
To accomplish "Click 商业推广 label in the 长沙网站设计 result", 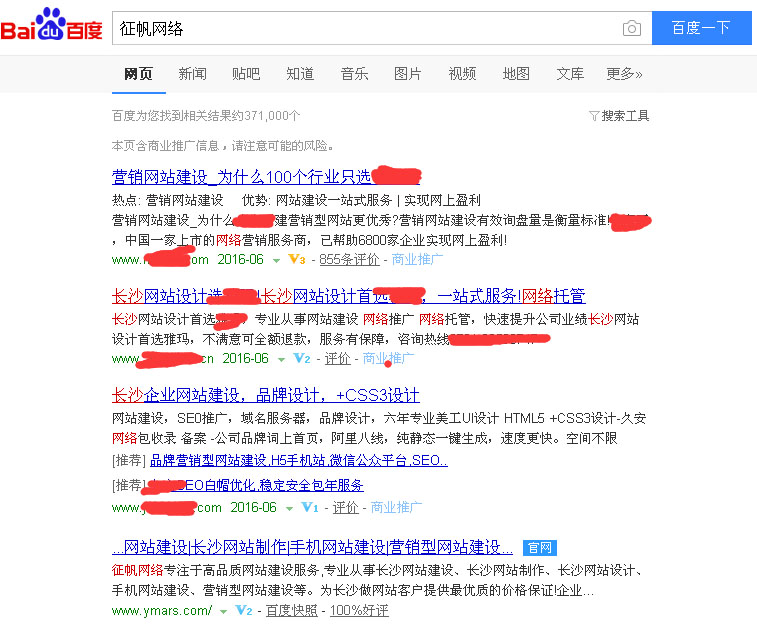I will click(389, 359).
